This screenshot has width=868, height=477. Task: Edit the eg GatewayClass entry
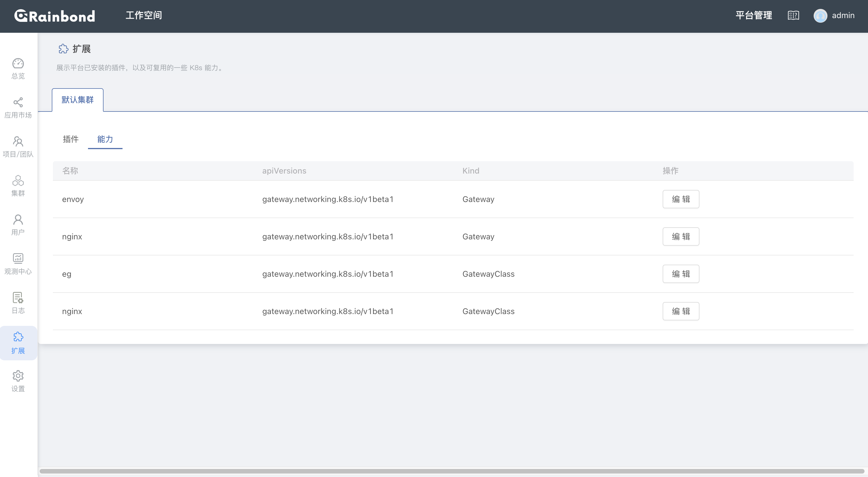click(x=681, y=274)
